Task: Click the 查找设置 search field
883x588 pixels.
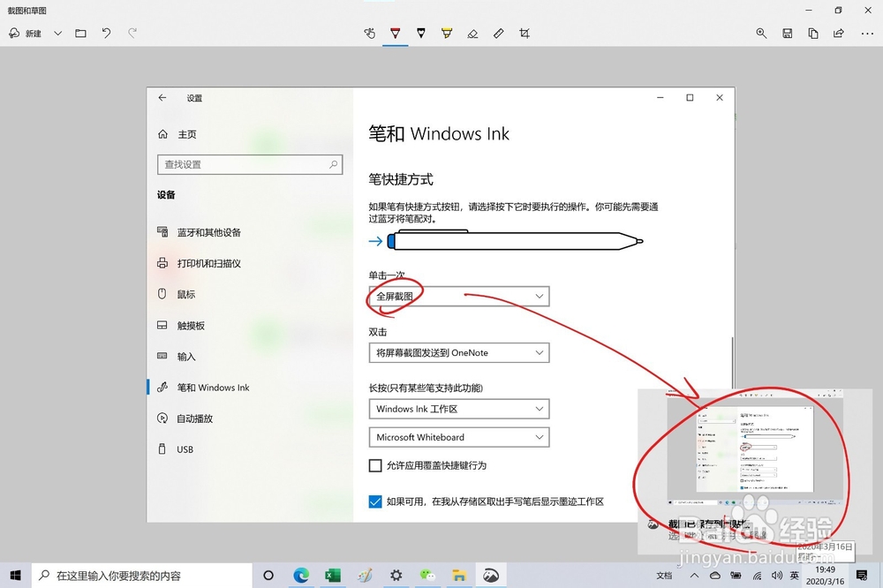Action: pos(249,164)
